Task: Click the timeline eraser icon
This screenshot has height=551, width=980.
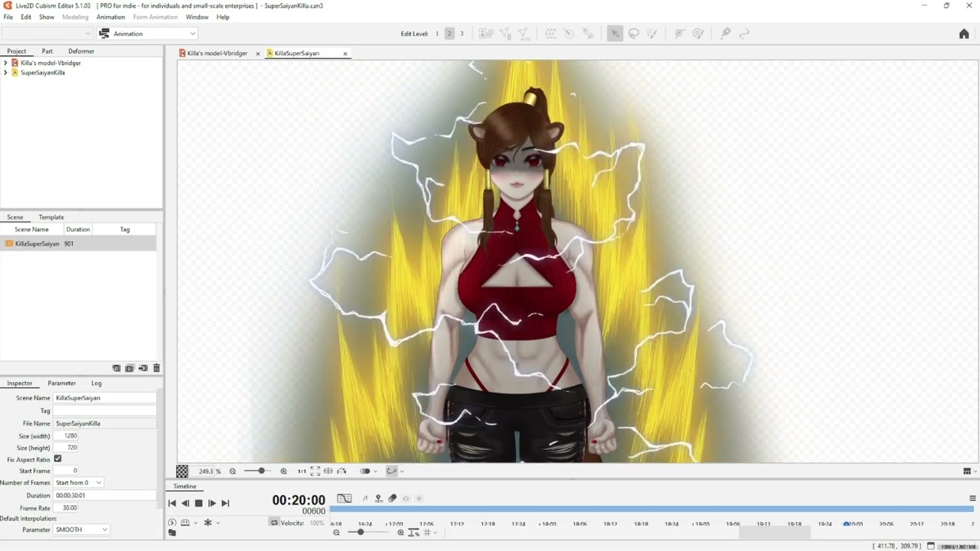Action: point(393,498)
